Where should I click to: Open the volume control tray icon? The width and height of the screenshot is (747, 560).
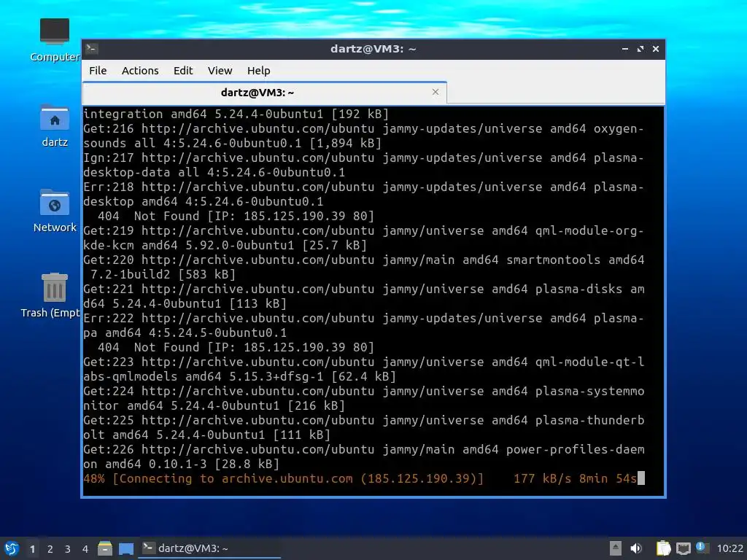coord(636,548)
